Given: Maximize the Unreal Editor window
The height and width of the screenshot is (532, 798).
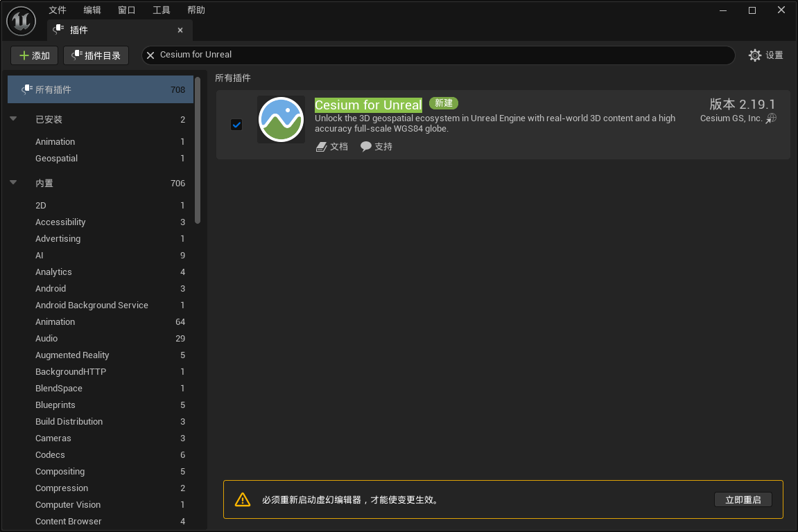Looking at the screenshot, I should 752,10.
